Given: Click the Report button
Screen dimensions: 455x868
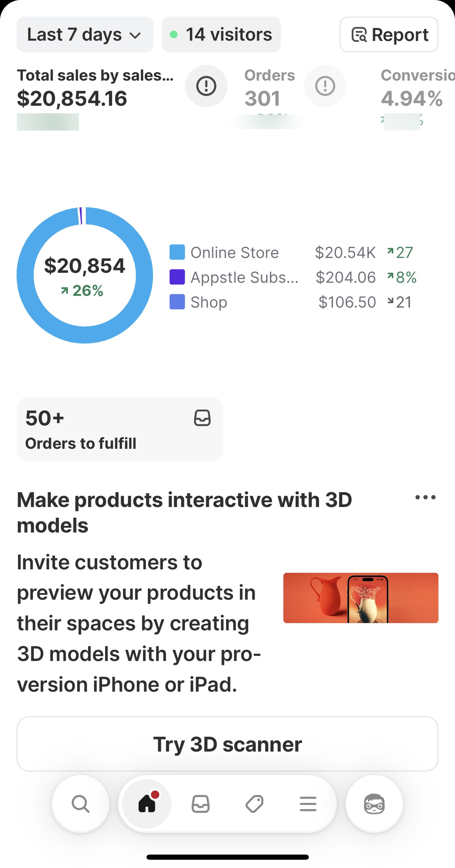Looking at the screenshot, I should 389,34.
